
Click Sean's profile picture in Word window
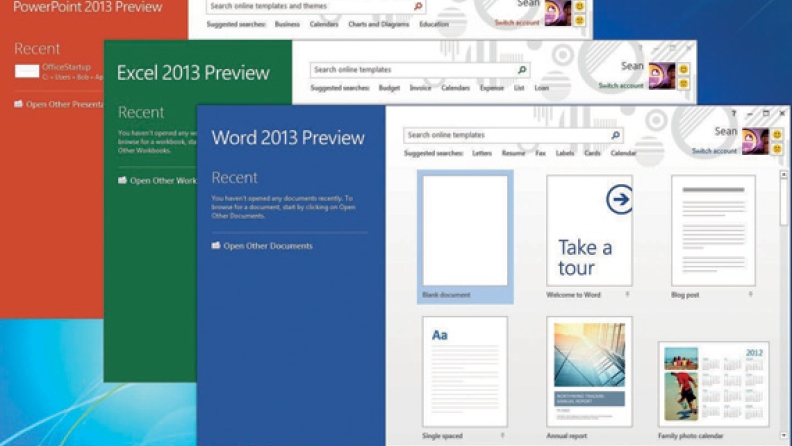pos(755,141)
